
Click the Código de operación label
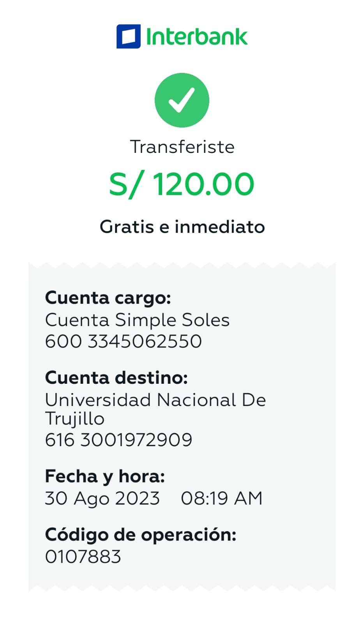pos(141,535)
